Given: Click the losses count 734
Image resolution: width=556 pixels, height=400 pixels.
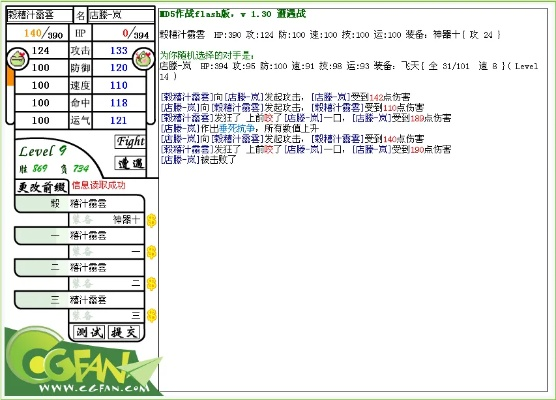Looking at the screenshot, I should [x=81, y=168].
